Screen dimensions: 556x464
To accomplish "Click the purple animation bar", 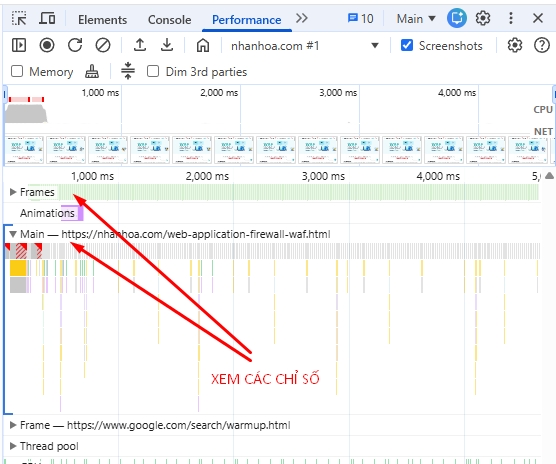I will point(80,214).
